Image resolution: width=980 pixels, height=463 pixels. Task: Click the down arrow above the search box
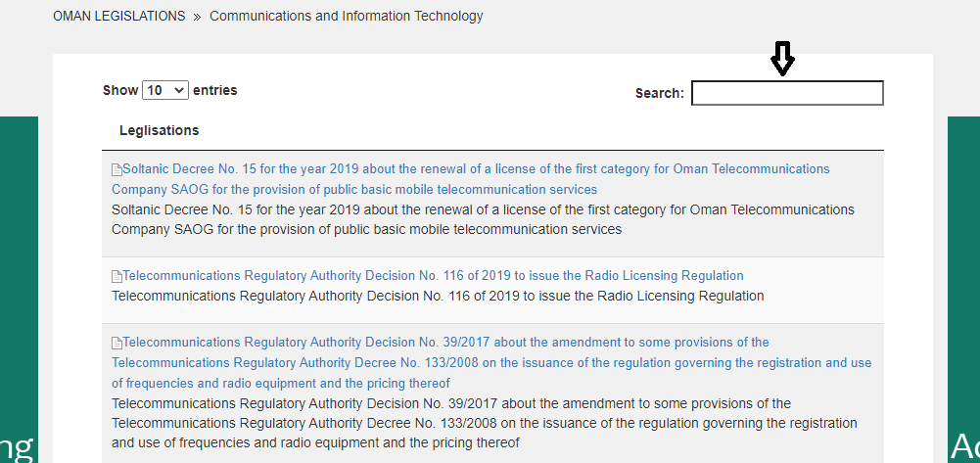tap(782, 60)
